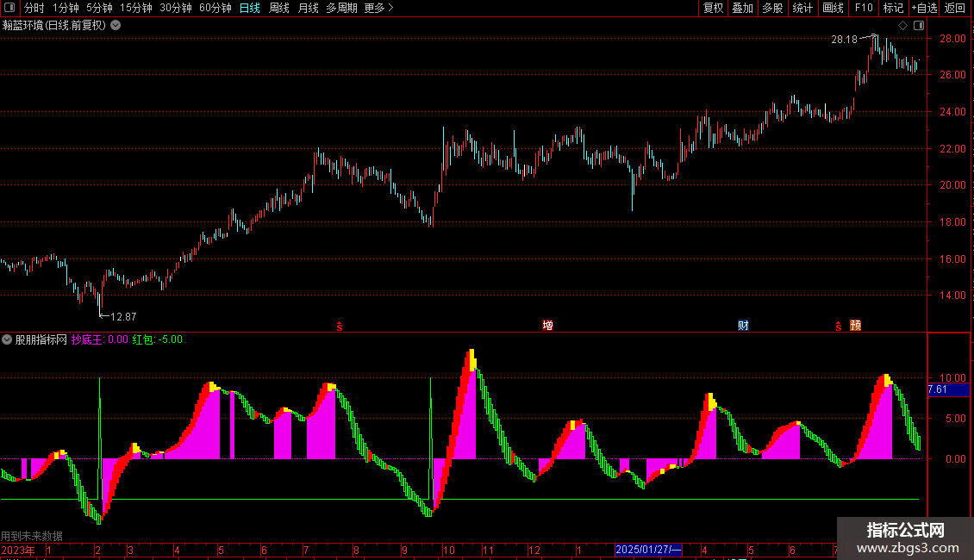974x560 pixels.
Task: Select the 5分钟 period
Action: click(x=99, y=8)
